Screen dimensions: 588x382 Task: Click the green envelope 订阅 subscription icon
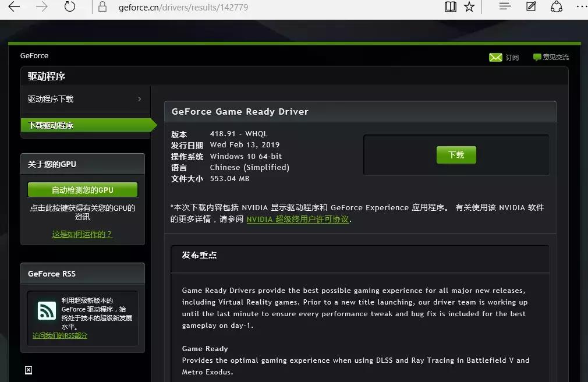tap(496, 57)
